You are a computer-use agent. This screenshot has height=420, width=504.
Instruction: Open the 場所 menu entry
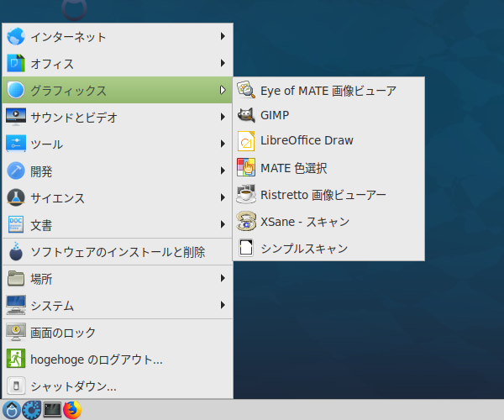pyautogui.click(x=118, y=279)
